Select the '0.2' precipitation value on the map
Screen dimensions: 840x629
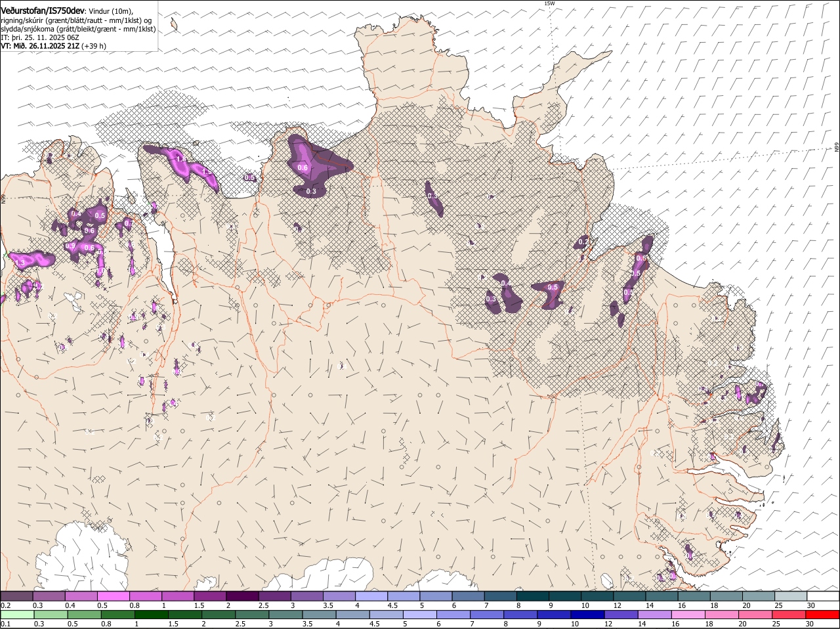583,242
